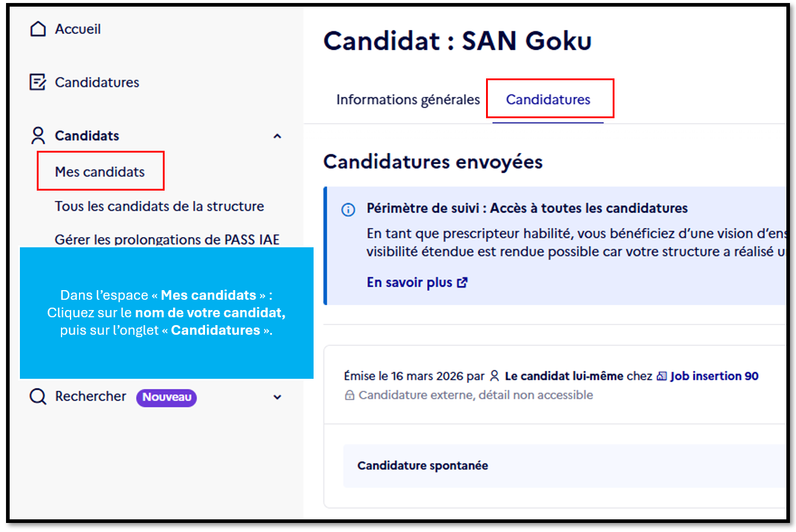Select the Candidatures tab of SAN Goku
796x532 pixels.
click(x=549, y=100)
